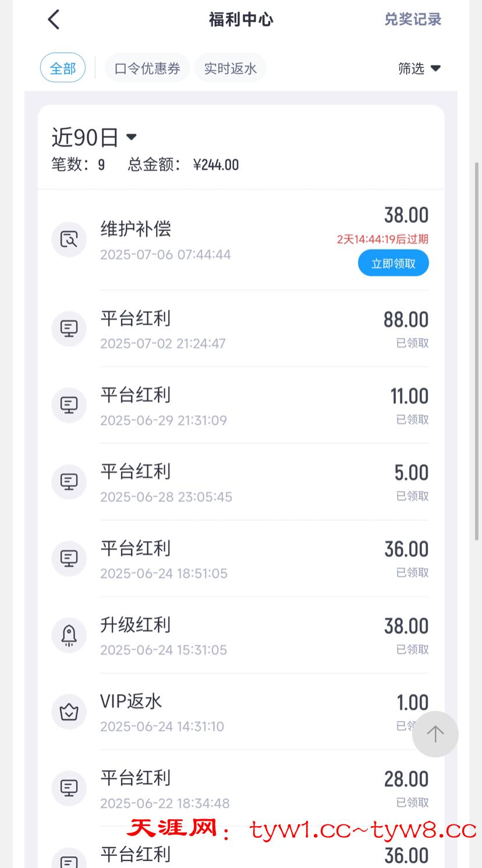Click the VIP返水 crown icon

pos(69,712)
